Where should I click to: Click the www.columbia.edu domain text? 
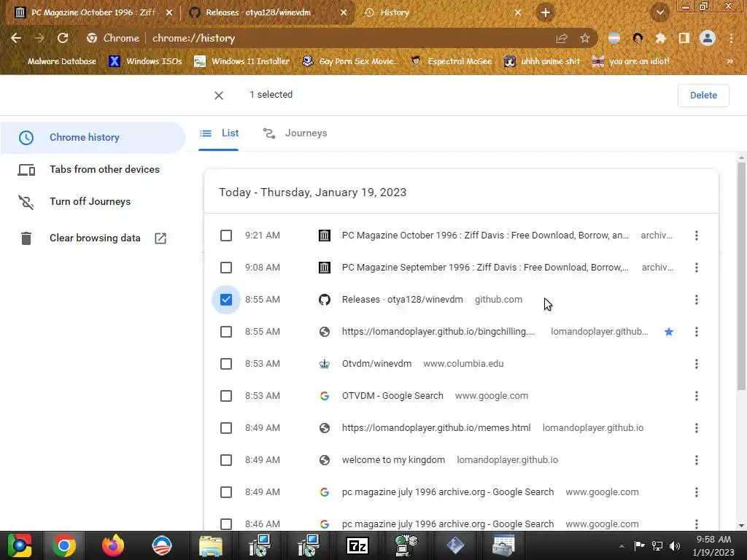[x=463, y=364]
